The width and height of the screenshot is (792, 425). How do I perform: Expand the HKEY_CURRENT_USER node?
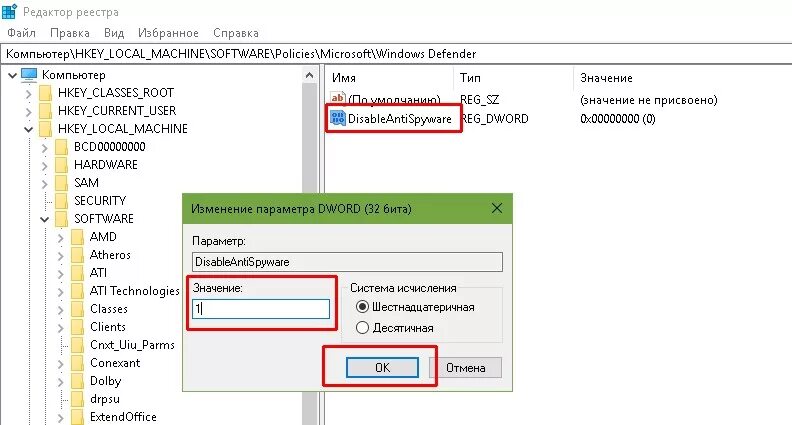[x=28, y=111]
